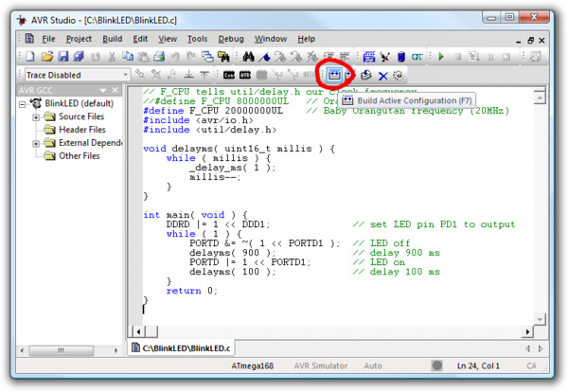
Task: Open project options gear icon
Action: coord(399,75)
